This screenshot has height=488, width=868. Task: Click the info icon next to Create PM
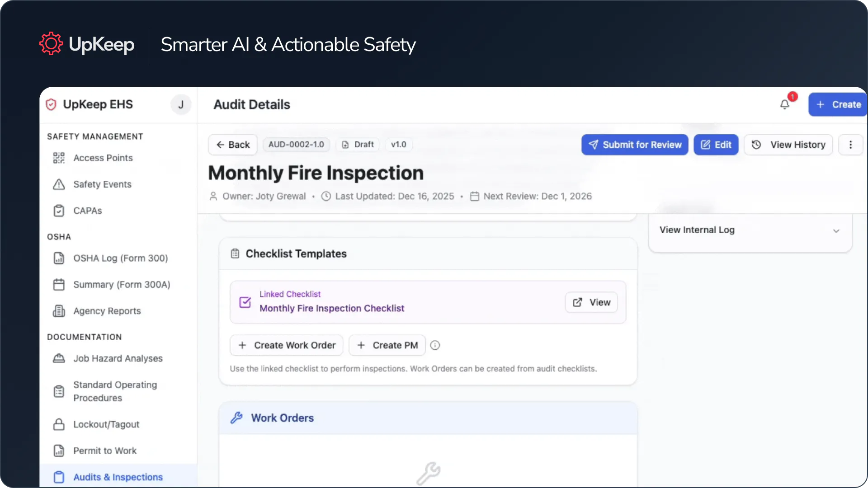pos(435,345)
